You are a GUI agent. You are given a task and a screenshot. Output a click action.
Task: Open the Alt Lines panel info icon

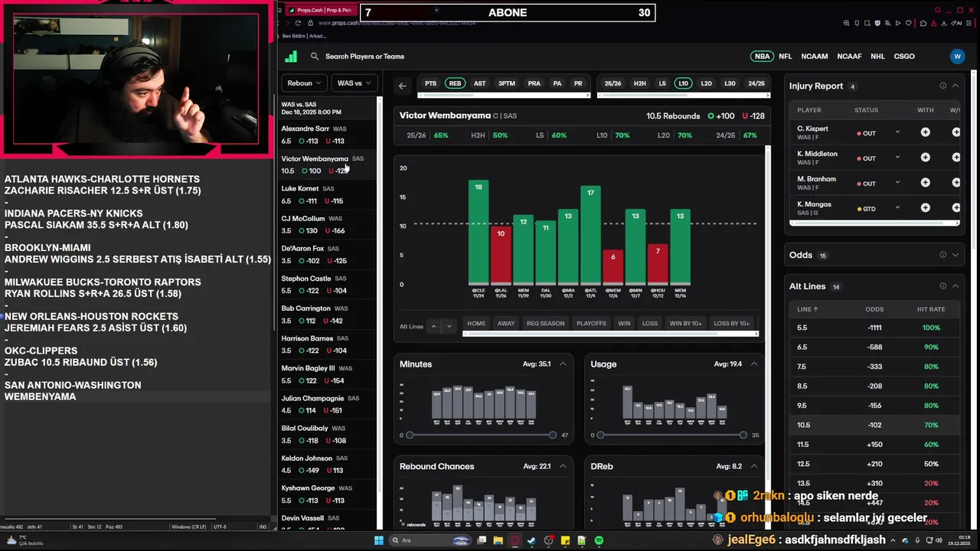(x=942, y=286)
